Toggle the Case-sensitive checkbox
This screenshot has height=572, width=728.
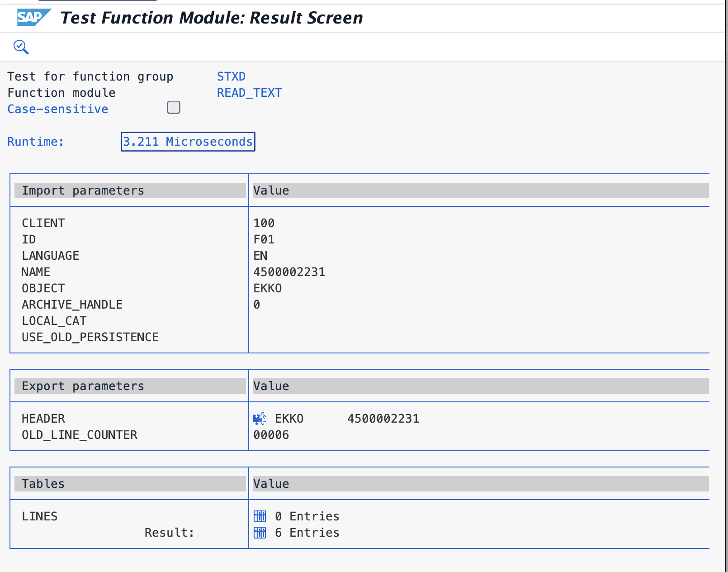pyautogui.click(x=174, y=108)
